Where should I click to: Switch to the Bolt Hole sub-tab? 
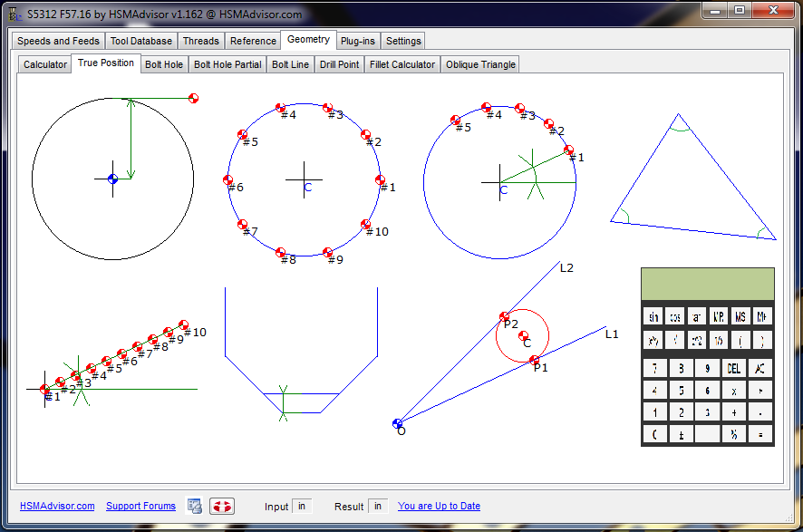[x=164, y=63]
